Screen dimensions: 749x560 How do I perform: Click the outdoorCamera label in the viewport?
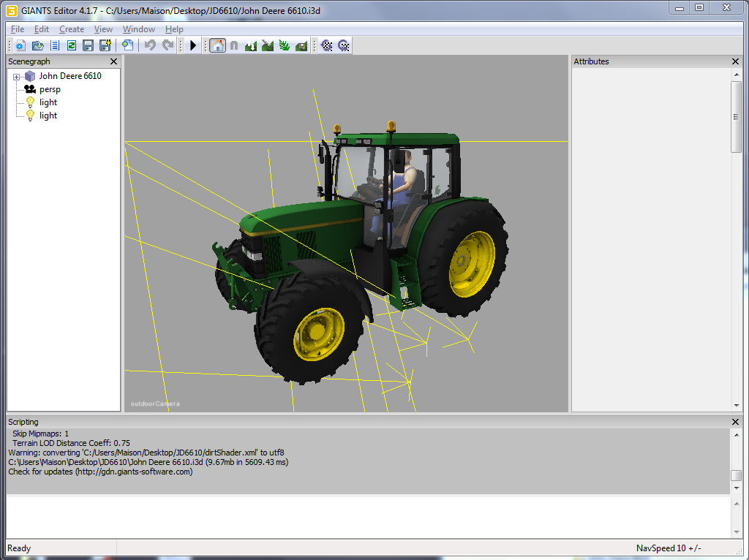tap(155, 404)
